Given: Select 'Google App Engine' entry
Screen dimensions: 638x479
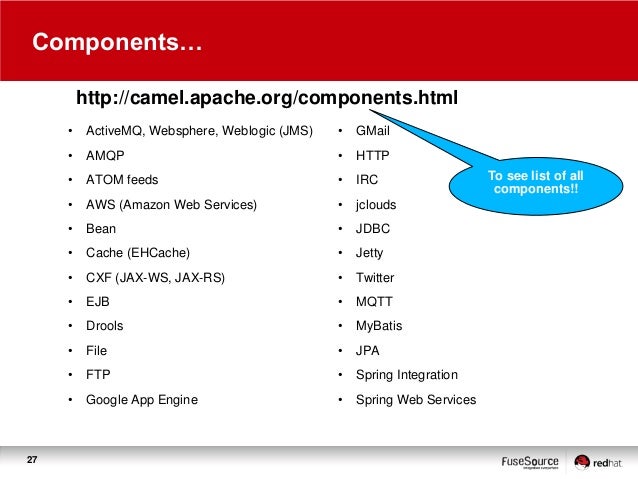Looking at the screenshot, I should (x=142, y=400).
